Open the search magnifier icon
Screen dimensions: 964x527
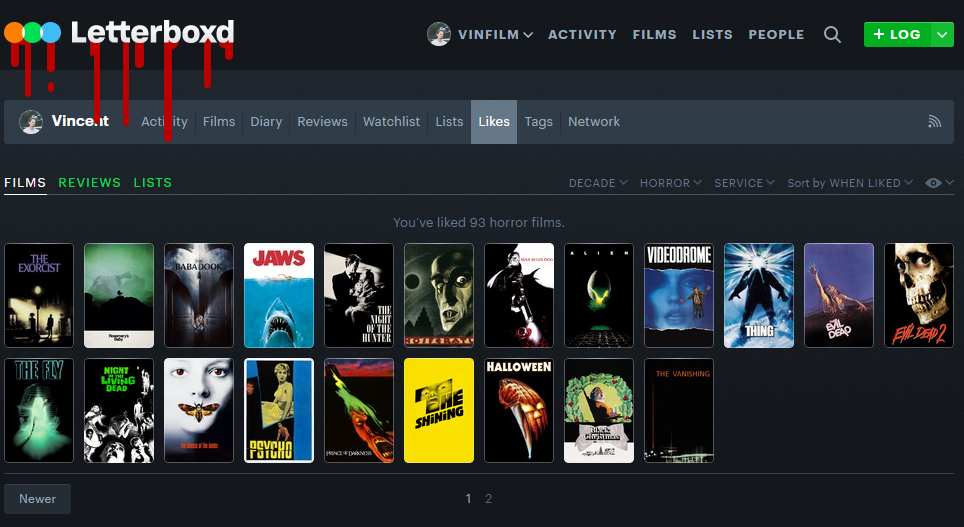pos(832,34)
